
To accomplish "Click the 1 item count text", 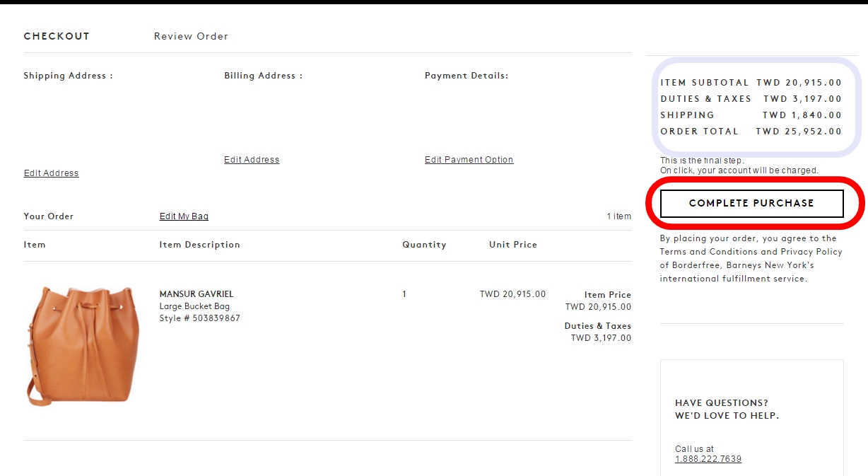I will click(619, 216).
